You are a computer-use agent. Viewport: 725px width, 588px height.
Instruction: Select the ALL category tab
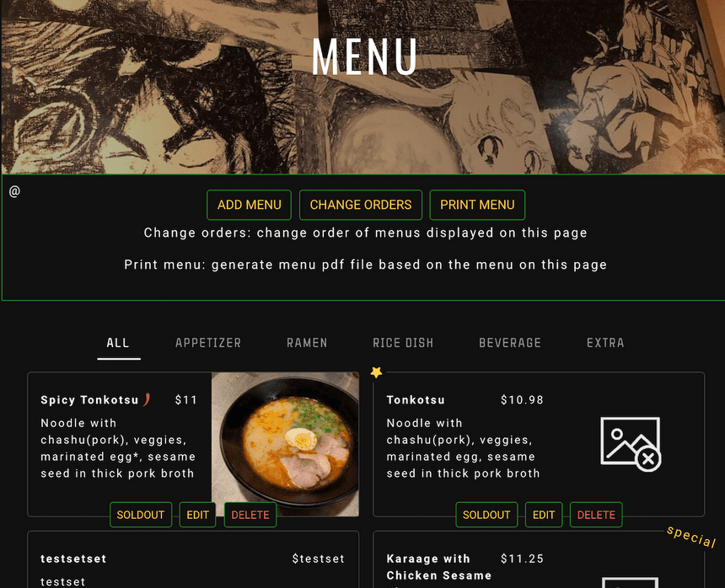(x=118, y=343)
